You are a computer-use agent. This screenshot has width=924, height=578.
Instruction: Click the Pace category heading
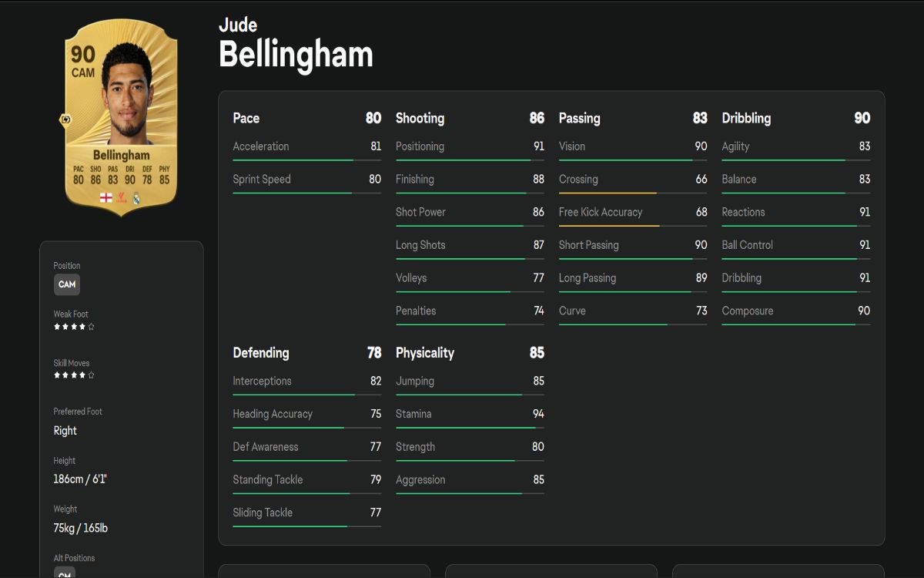tap(246, 118)
